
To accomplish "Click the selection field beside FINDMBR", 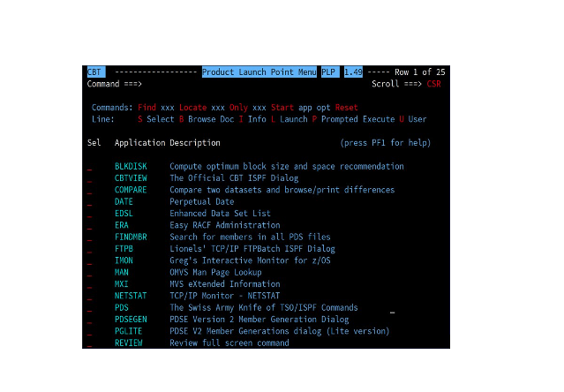I will tap(89, 237).
